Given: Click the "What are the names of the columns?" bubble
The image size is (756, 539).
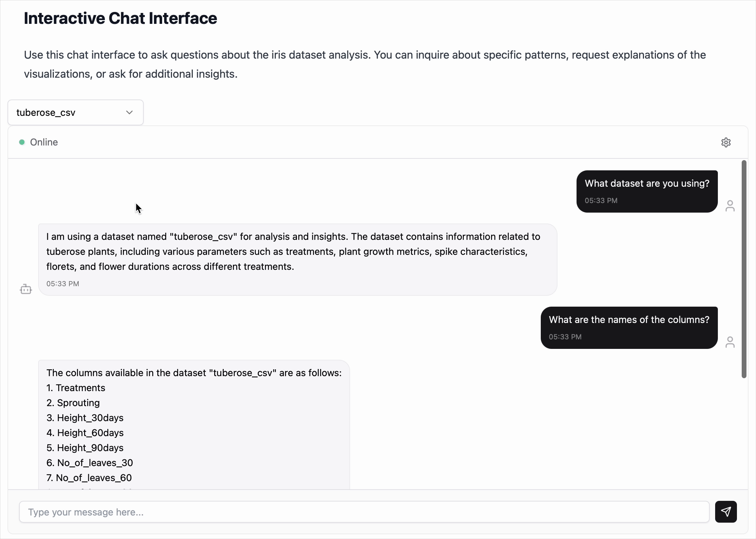Looking at the screenshot, I should click(629, 327).
